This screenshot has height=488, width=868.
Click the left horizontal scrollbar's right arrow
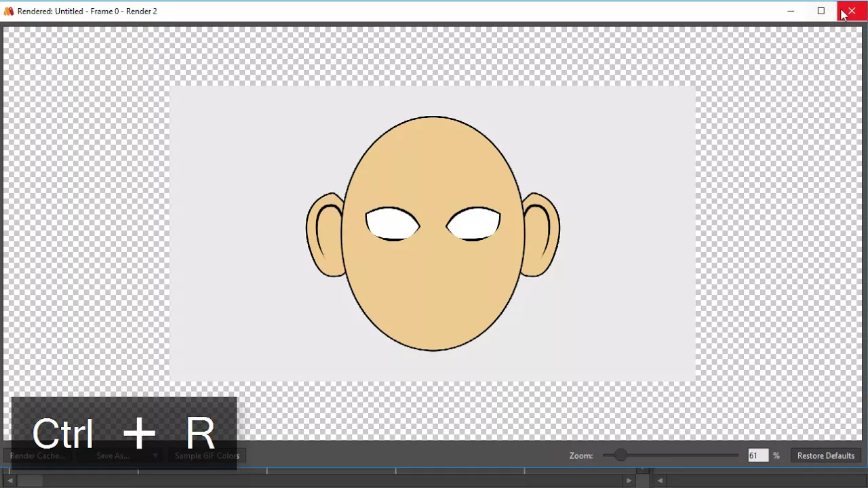point(629,481)
